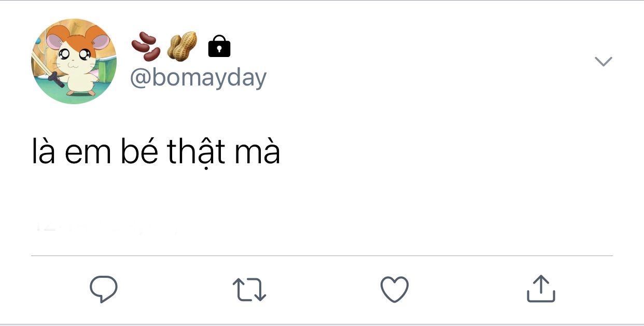
Task: Click the reply speech bubble icon
Action: click(104, 289)
